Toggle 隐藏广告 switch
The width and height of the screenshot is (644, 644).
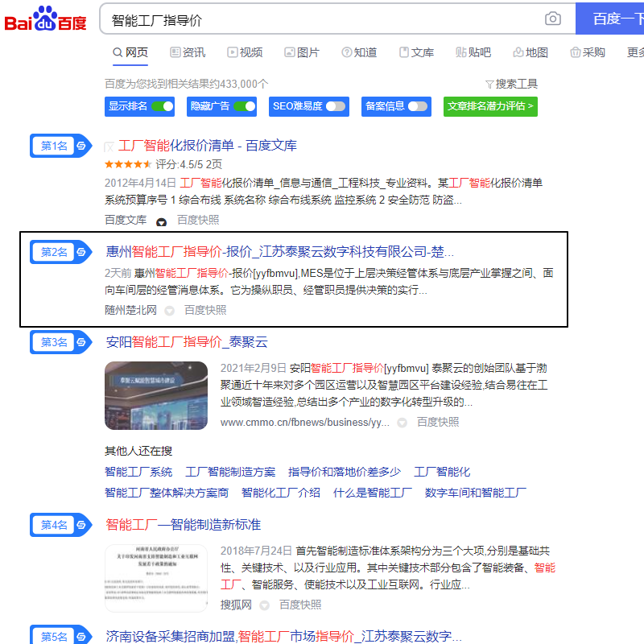pos(245,106)
